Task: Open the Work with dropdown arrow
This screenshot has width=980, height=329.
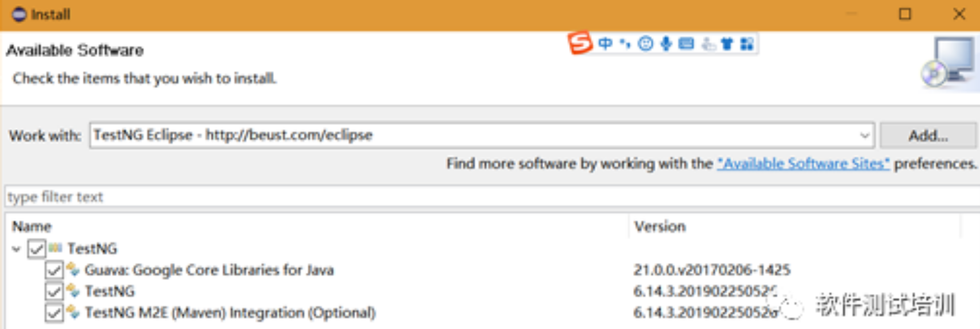Action: (x=864, y=135)
